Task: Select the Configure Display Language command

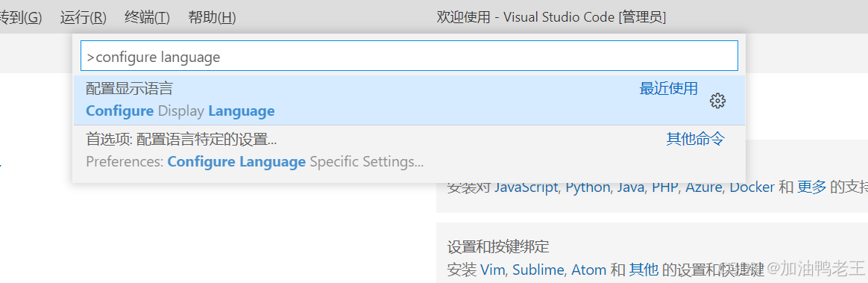Action: (409, 100)
